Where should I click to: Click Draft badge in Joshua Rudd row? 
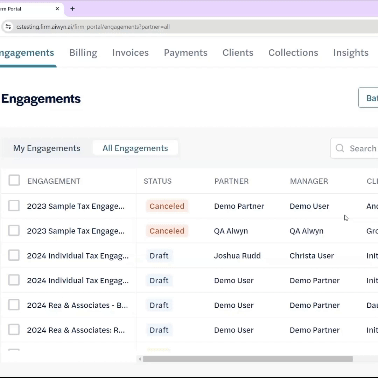click(159, 256)
